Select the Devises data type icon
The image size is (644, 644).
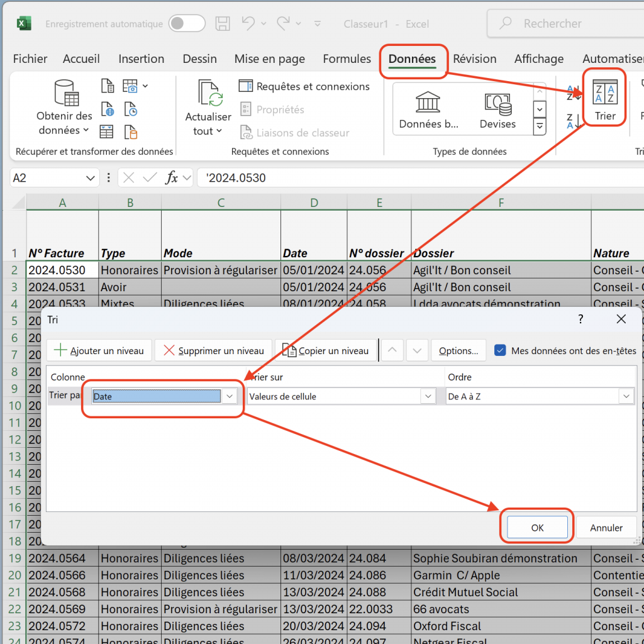497,102
